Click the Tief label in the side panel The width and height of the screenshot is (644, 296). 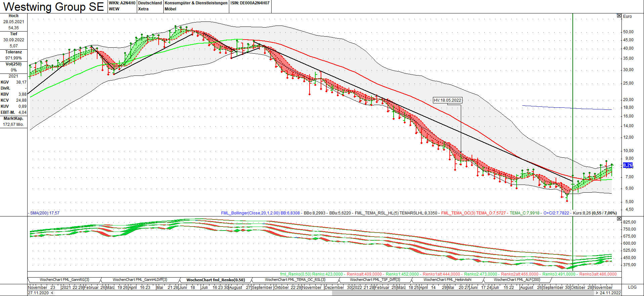pyautogui.click(x=13, y=34)
